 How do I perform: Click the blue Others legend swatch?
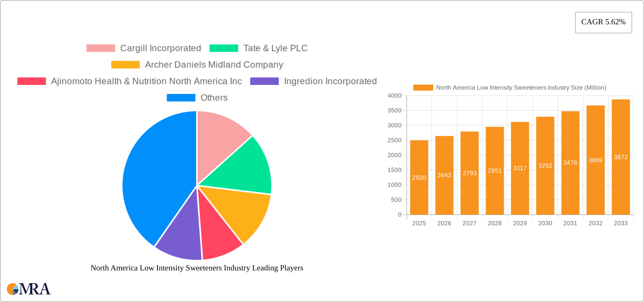tap(181, 98)
